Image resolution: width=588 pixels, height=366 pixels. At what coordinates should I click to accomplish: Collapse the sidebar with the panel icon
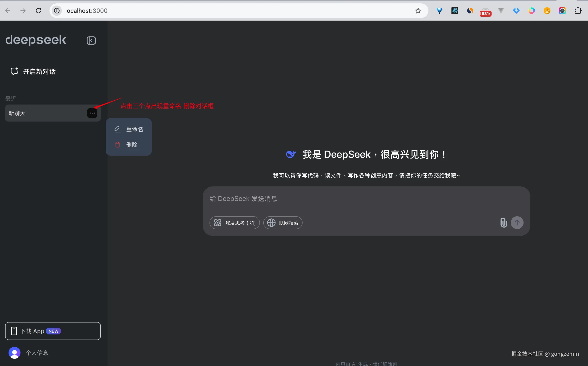(91, 41)
